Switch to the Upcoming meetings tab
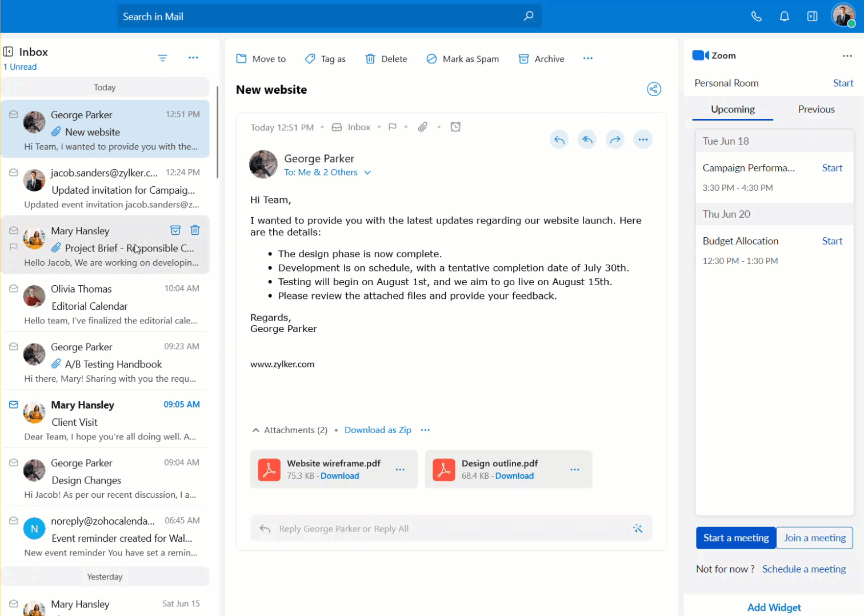This screenshot has width=864, height=616. 733,109
